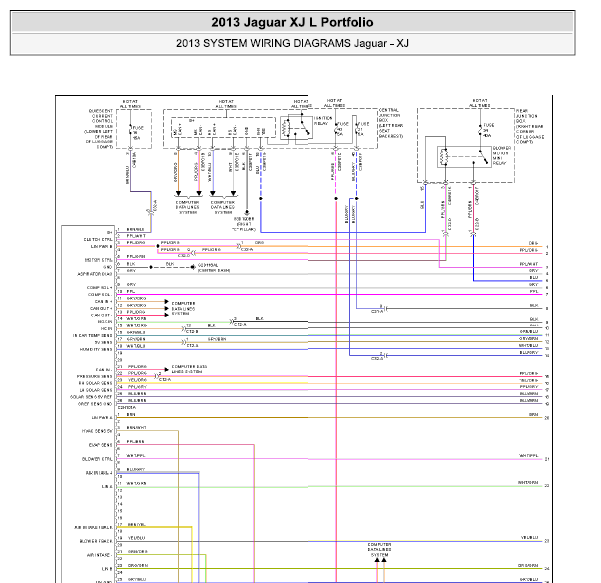
Task: Click the 'IN CAR TEMP SENS' pin label
Action: (92, 335)
